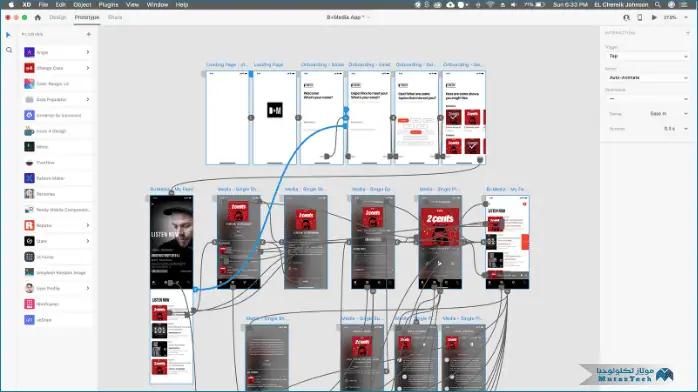The height and width of the screenshot is (392, 698).
Task: Open the Change Case plugin
Action: pos(57,68)
